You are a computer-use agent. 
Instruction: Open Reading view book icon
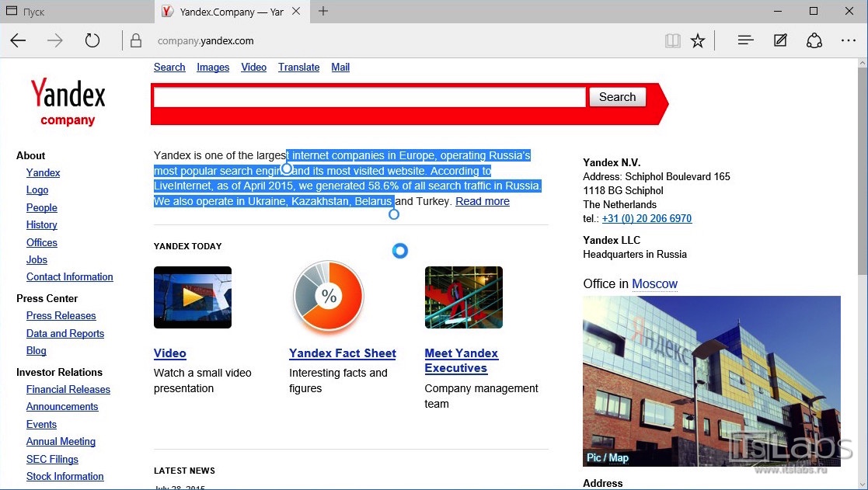[673, 40]
